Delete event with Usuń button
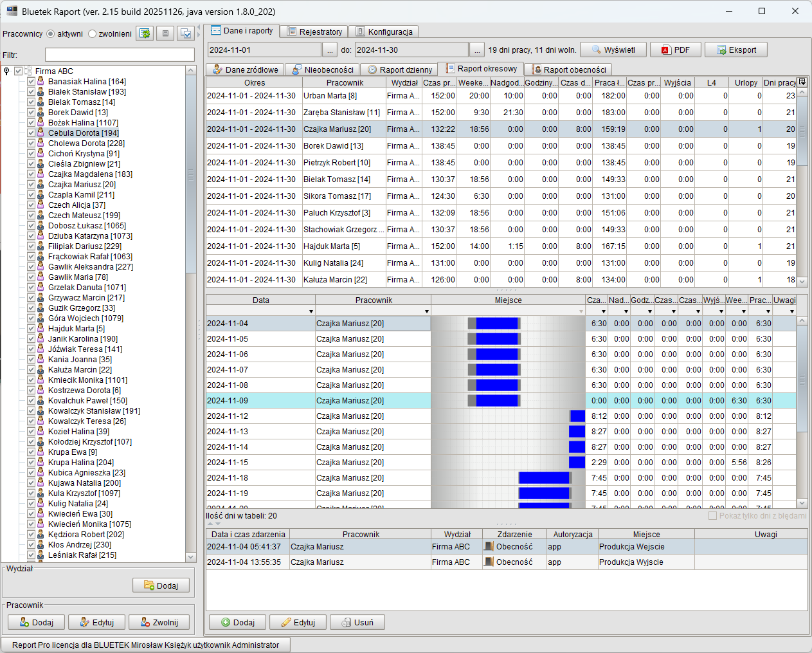 [x=357, y=622]
